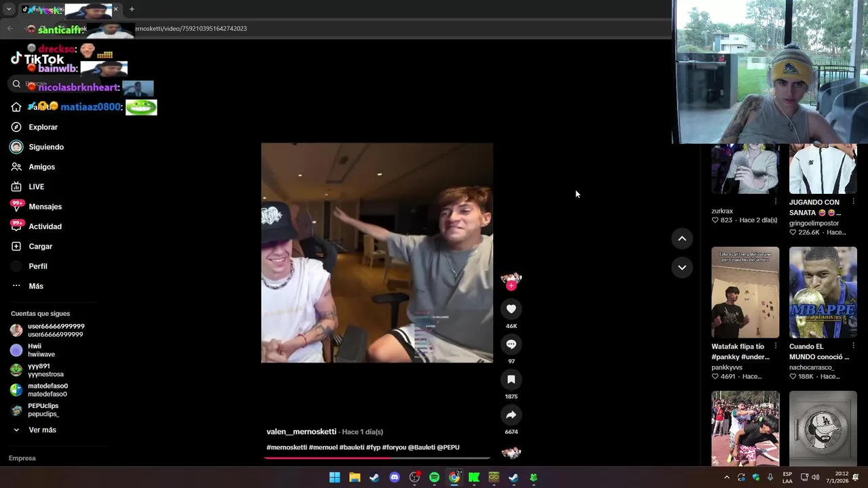Screen dimensions: 868x488
Task: Bookmark the video with the save icon
Action: 511,380
